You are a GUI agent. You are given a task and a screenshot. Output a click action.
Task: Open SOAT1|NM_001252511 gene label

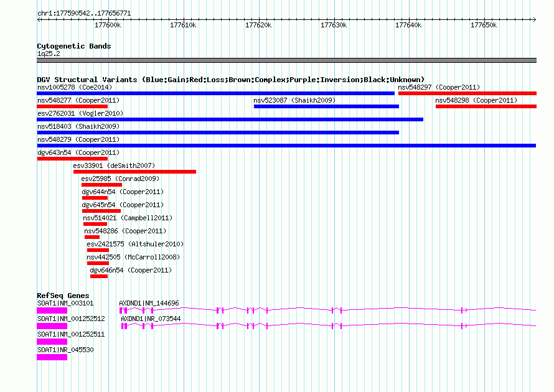pos(71,334)
